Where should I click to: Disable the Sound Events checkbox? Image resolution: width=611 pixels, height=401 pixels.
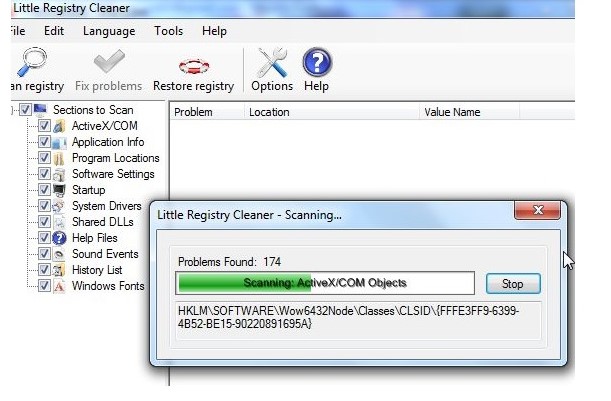click(44, 254)
